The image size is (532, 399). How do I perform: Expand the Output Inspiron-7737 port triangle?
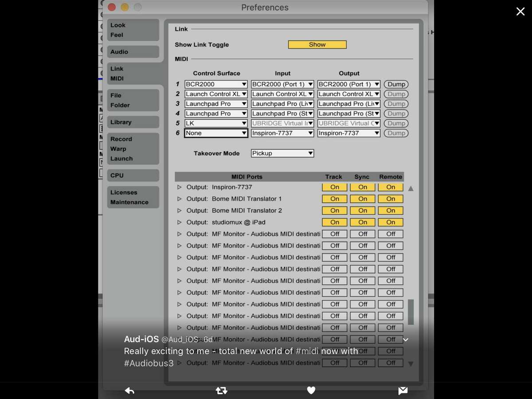point(180,187)
